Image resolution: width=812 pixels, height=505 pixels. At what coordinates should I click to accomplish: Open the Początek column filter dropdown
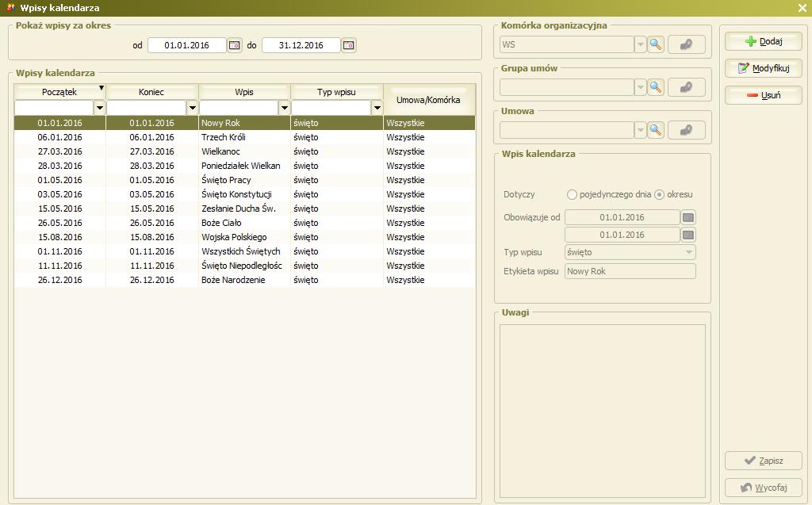[x=100, y=108]
